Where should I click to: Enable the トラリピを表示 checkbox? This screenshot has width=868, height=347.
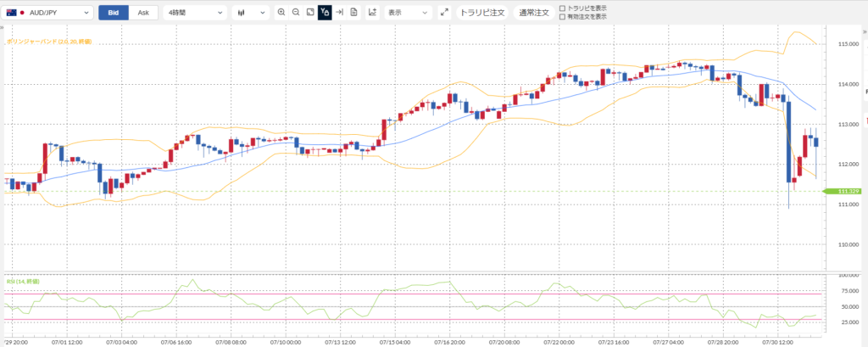tap(563, 8)
